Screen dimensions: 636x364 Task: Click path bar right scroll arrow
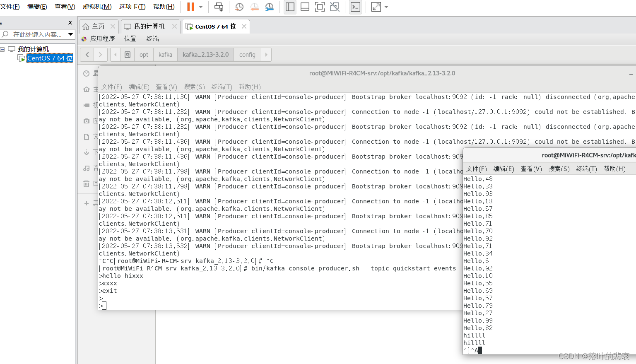coord(266,55)
